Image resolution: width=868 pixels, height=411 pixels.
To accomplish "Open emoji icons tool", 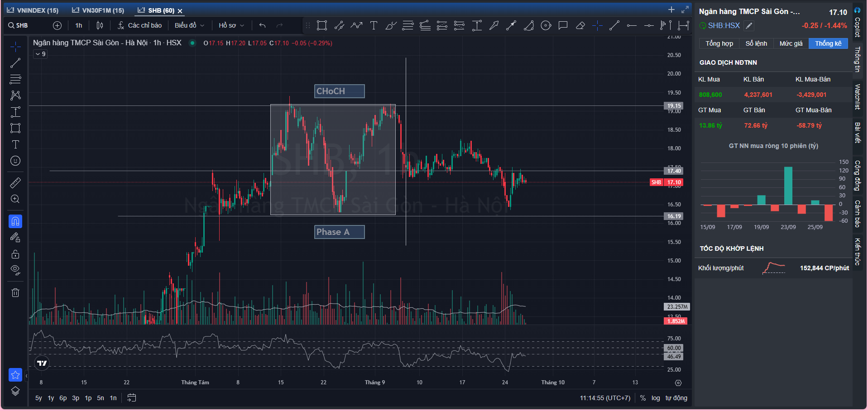I will [15, 161].
